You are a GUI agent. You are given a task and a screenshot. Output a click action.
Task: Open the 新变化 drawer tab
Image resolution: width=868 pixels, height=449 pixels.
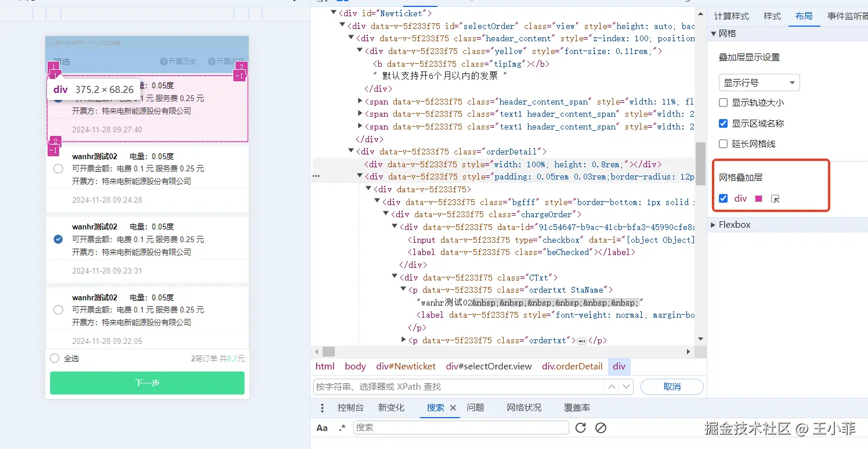point(391,408)
